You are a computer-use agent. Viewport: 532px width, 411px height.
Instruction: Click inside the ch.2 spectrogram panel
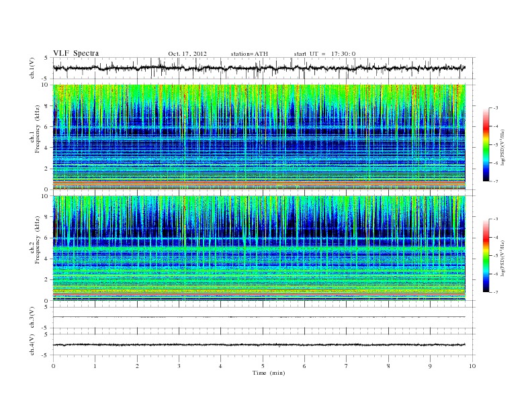pos(259,248)
